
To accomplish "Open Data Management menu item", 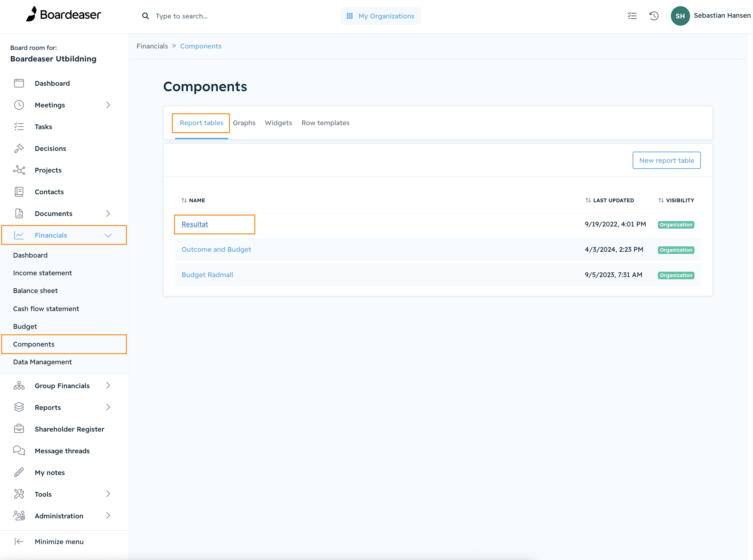I will [x=42, y=362].
